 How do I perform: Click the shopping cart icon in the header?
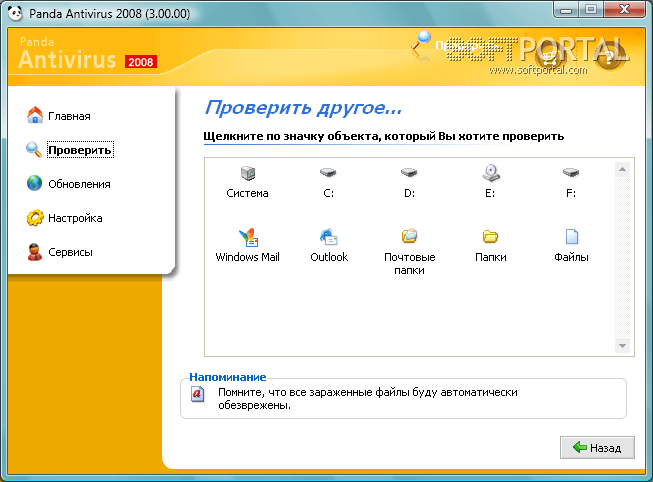(550, 58)
